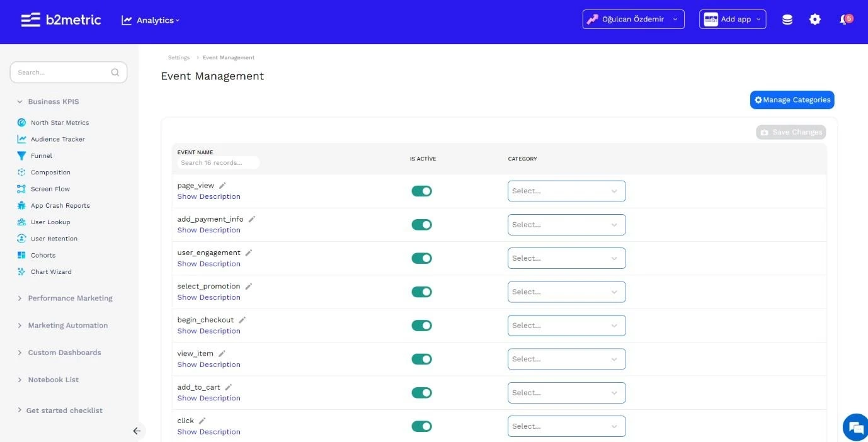Click the Audience Tracker chart icon

[21, 139]
